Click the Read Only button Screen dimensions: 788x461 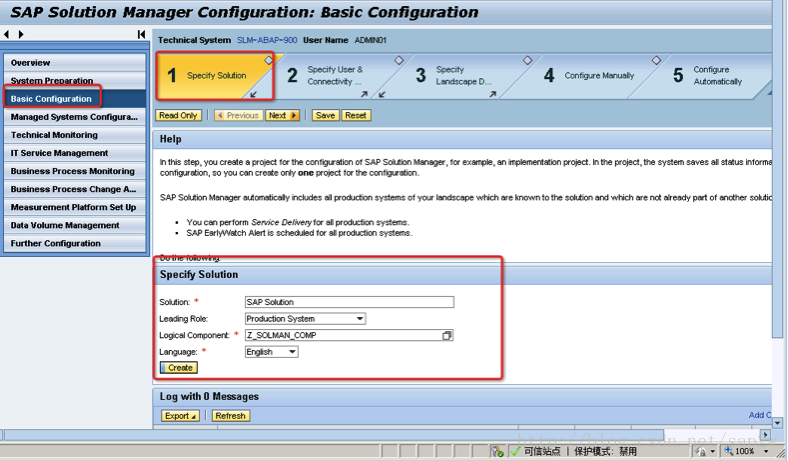178,116
